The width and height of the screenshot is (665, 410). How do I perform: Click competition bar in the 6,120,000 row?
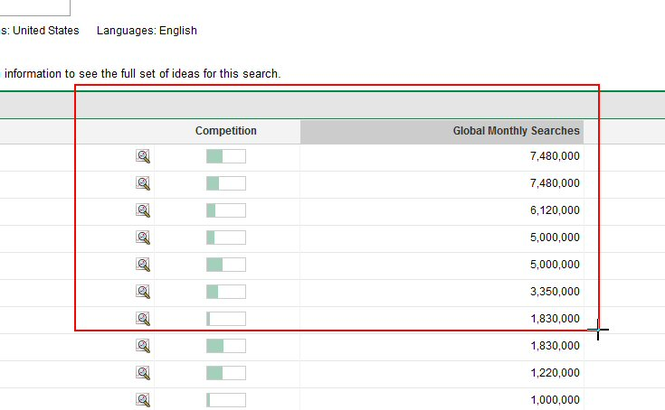226,210
